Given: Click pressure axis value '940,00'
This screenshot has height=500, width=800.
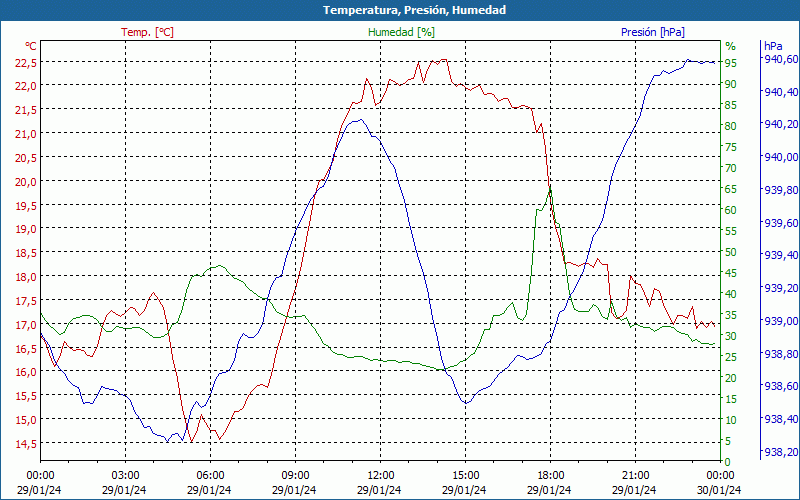Looking at the screenshot, I should point(780,157).
